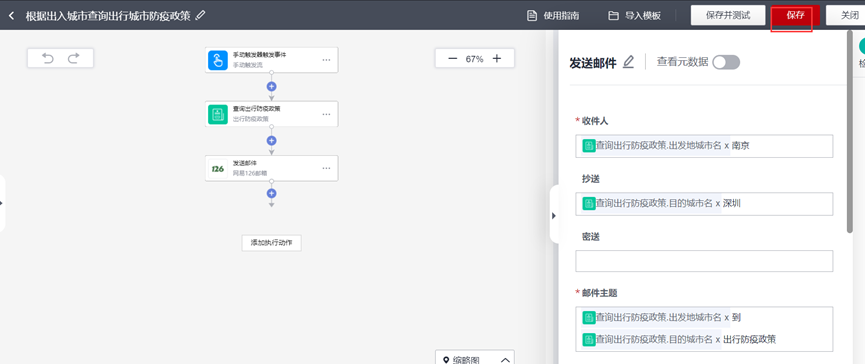Click the 126 mailbox node icon
The width and height of the screenshot is (865, 364).
218,168
